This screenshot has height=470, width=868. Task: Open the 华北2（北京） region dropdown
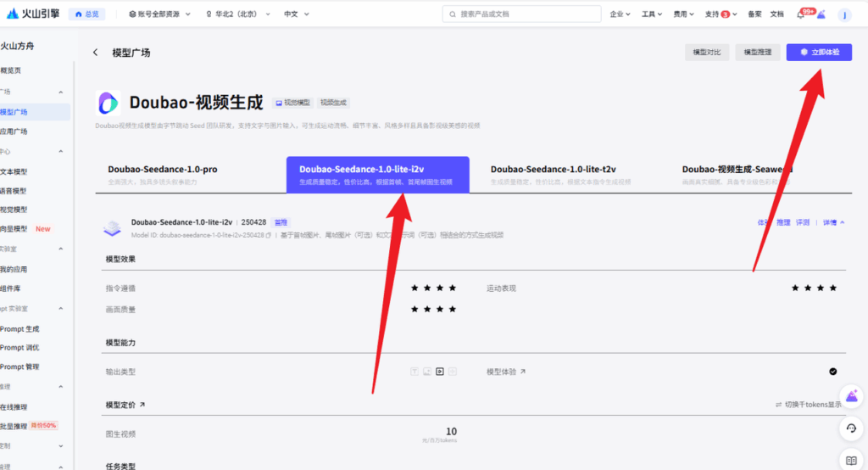(234, 14)
